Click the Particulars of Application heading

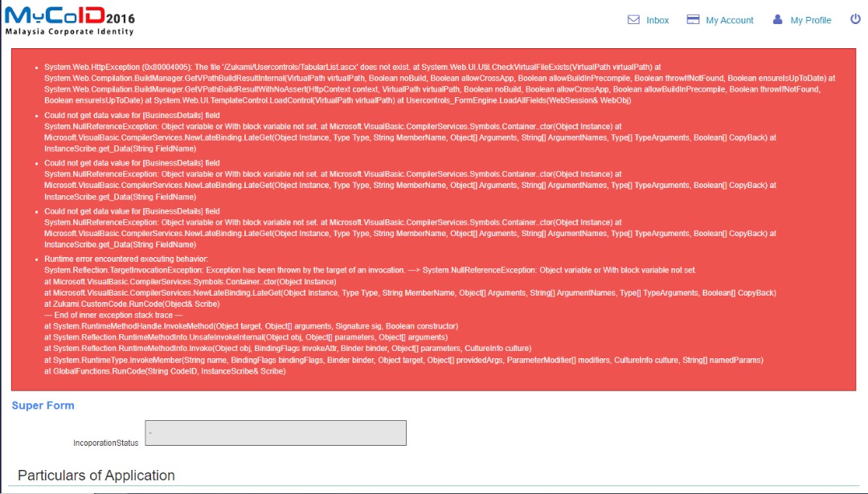point(96,476)
